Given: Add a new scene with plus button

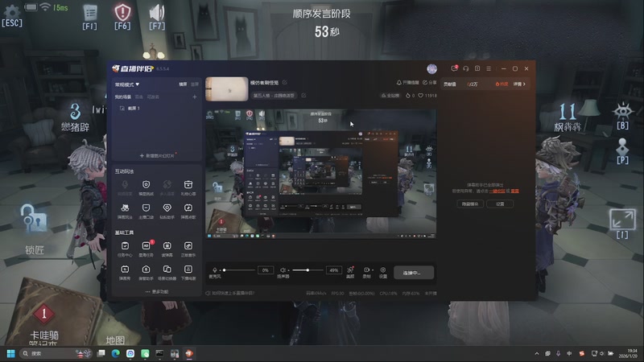Looking at the screenshot, I should point(195,97).
